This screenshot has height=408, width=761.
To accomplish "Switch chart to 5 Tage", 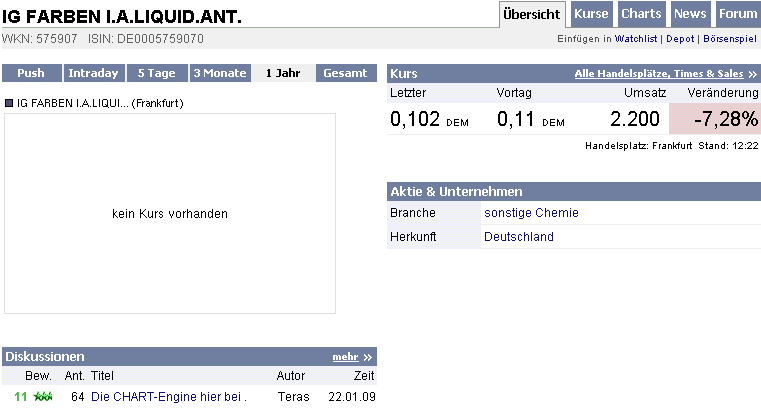I will [x=157, y=73].
